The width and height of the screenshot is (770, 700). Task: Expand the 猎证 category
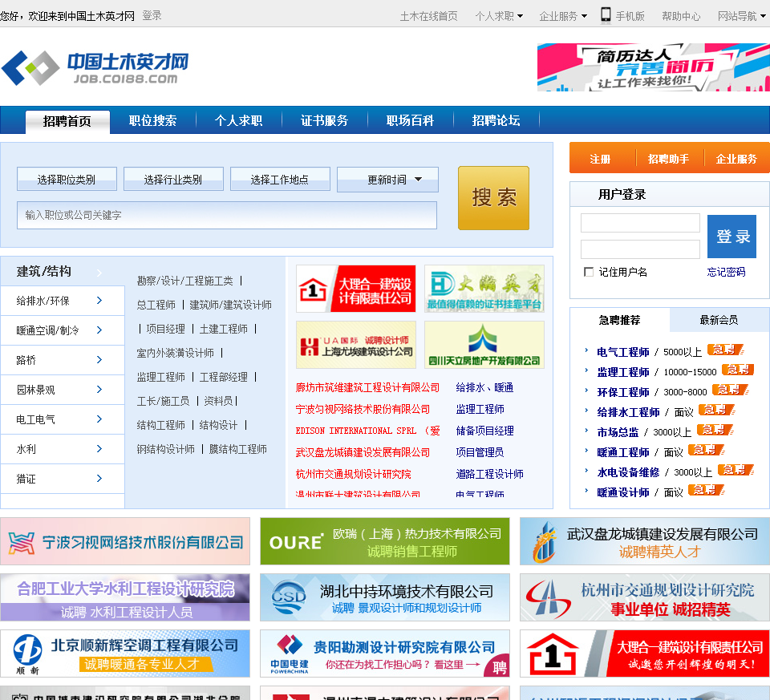click(x=63, y=479)
